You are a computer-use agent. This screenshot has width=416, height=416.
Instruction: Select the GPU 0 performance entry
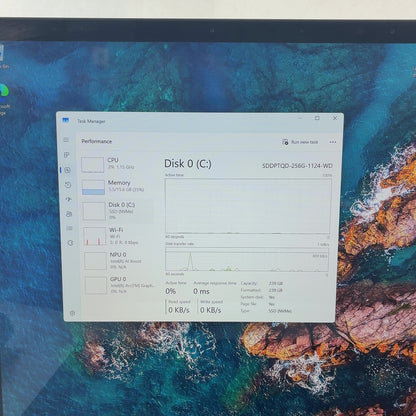coord(121,285)
